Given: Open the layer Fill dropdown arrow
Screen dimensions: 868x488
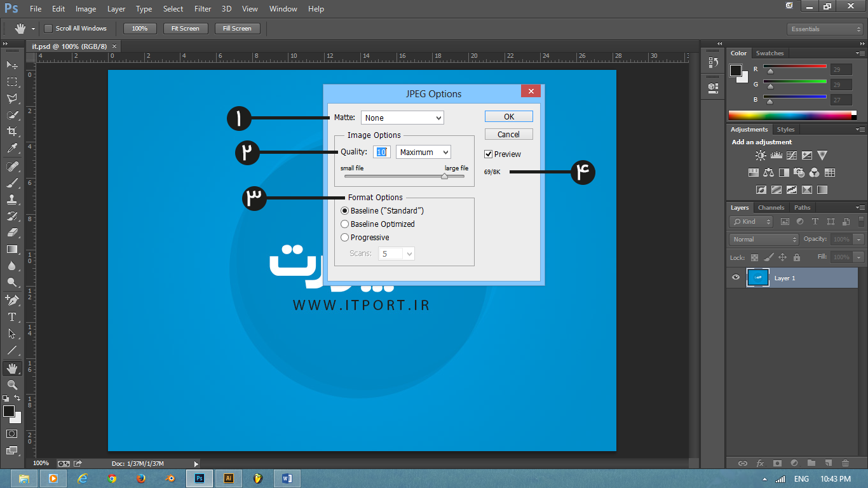Looking at the screenshot, I should 859,257.
